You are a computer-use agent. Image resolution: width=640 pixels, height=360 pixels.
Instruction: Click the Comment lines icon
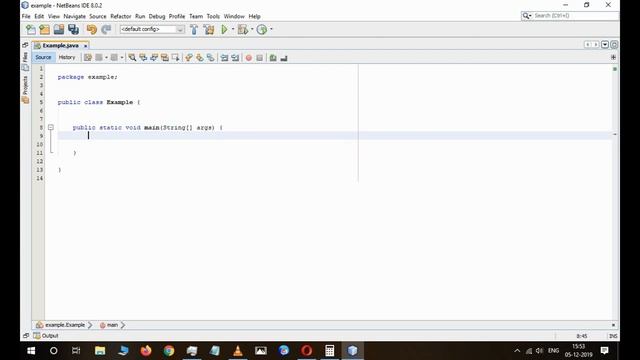(x=273, y=58)
